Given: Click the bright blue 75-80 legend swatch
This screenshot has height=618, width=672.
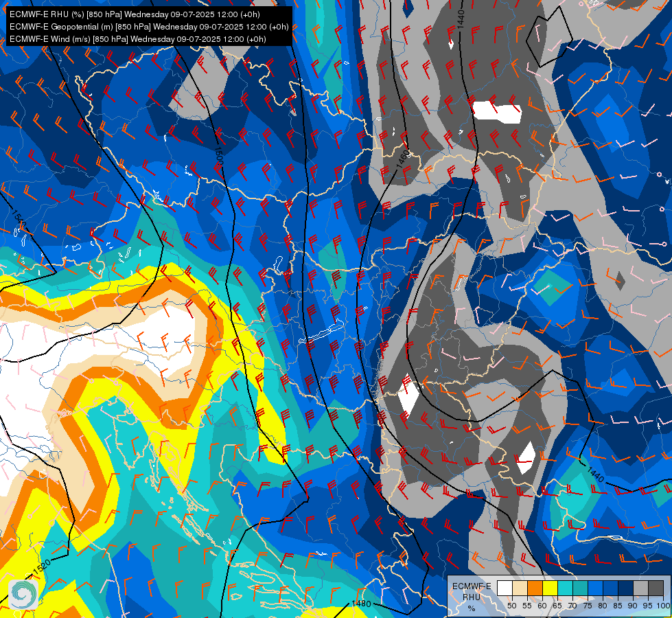Looking at the screenshot, I should 595,588.
